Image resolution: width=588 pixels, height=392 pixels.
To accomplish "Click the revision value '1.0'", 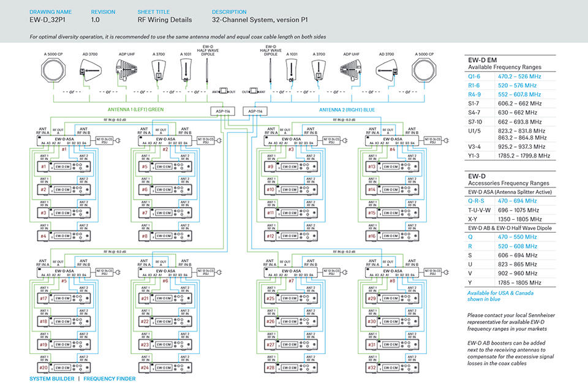I will 96,20.
